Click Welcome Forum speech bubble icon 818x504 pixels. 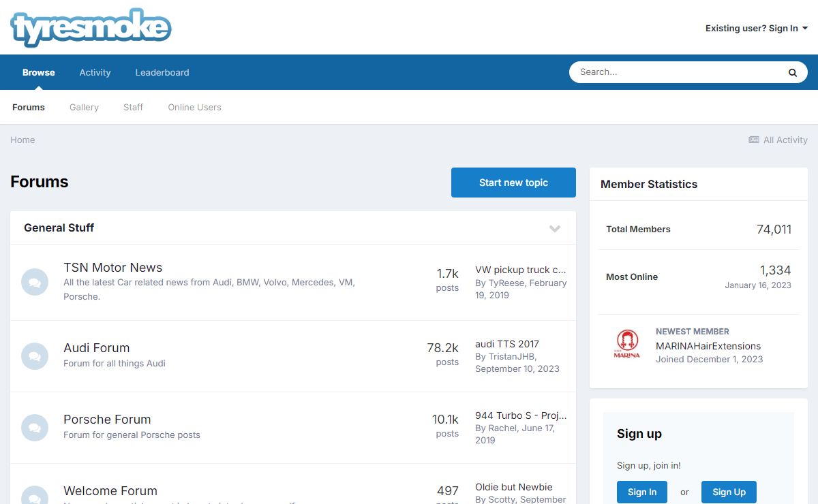tap(35, 496)
